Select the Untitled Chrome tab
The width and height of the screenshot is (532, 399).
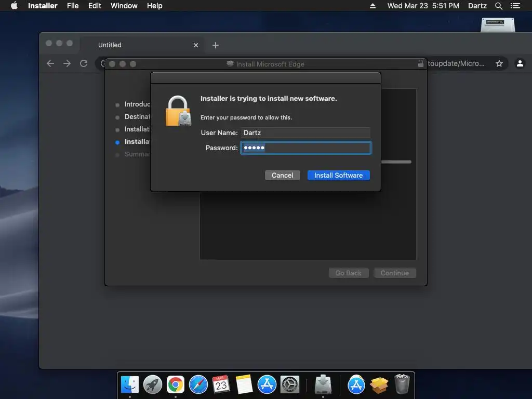click(x=142, y=45)
